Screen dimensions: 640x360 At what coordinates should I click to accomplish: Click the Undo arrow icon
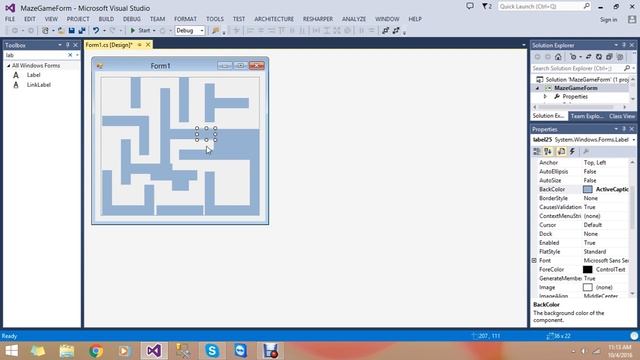click(96, 31)
